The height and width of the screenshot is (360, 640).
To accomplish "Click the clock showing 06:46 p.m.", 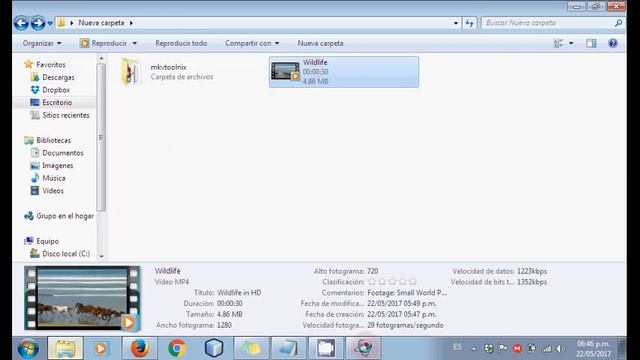I will click(593, 344).
